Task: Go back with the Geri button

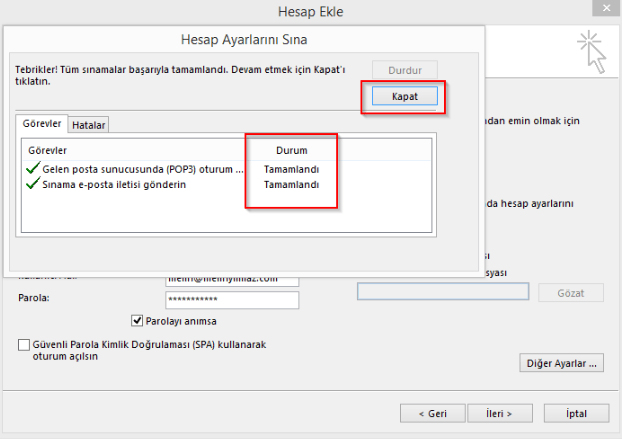Action: tap(430, 412)
